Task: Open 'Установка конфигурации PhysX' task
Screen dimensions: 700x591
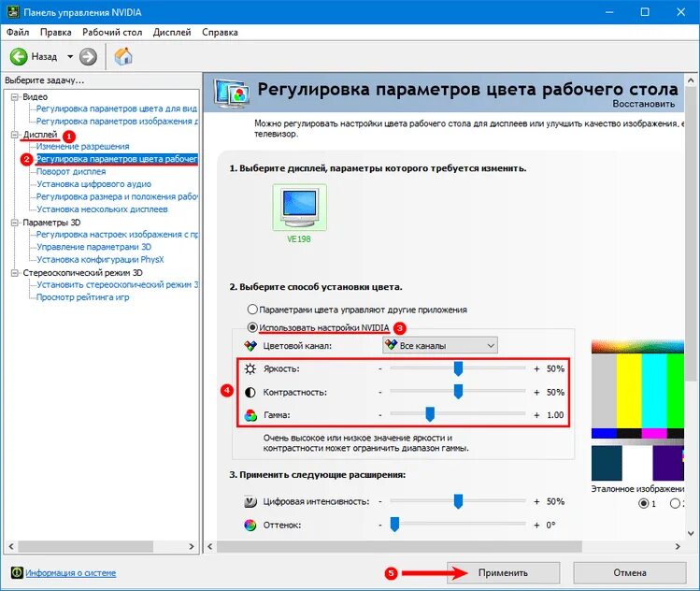Action: tap(100, 260)
